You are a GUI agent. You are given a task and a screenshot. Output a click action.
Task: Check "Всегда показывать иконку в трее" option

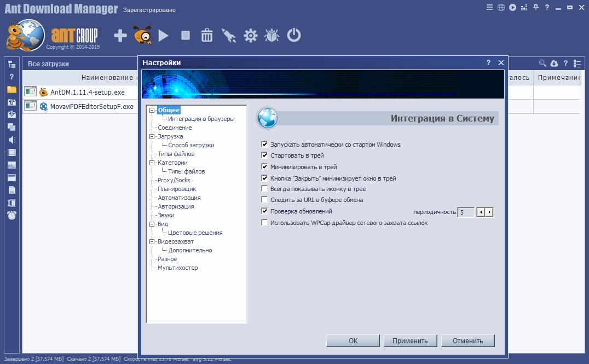(x=265, y=189)
